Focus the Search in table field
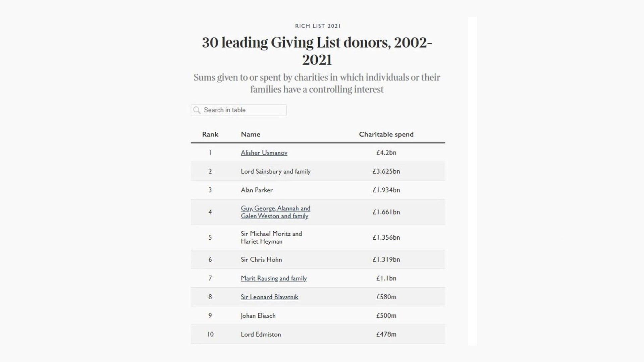 point(243,110)
